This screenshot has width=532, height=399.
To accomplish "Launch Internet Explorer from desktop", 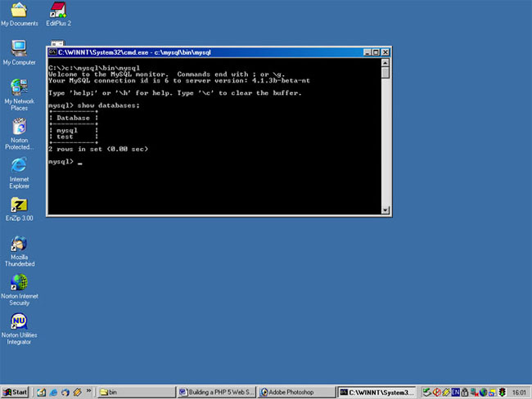I will click(x=19, y=166).
